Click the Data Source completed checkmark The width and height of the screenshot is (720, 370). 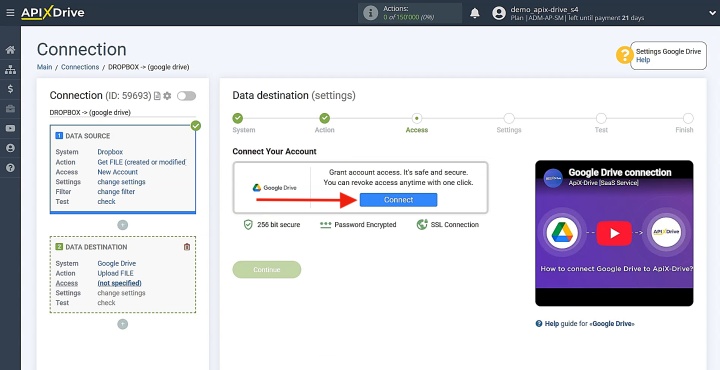(196, 125)
